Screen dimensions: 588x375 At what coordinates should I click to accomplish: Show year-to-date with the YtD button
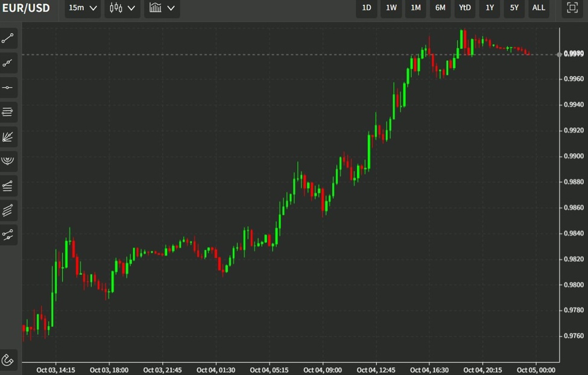point(465,8)
